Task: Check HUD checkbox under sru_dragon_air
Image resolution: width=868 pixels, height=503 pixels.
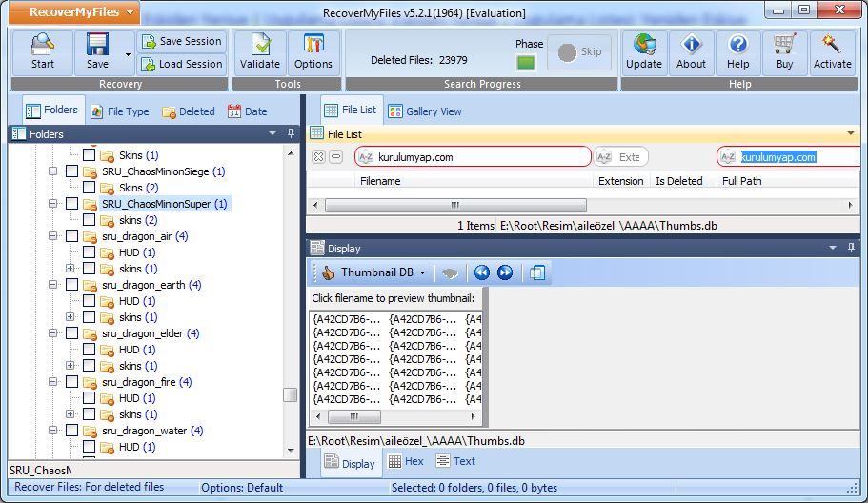Action: tap(89, 252)
